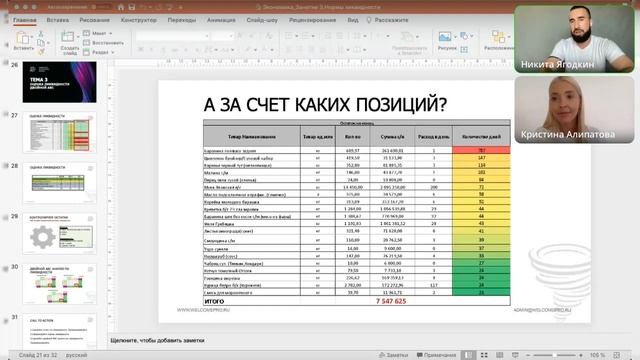This screenshot has height=360, width=640.
Task: Click the Paste (Вставить) clipboard icon
Action: (x=23, y=38)
